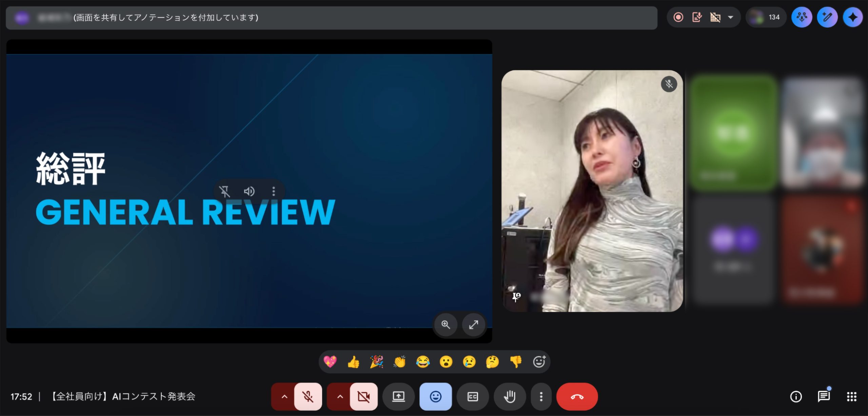Leave the call with red button
The height and width of the screenshot is (416, 868).
[577, 396]
